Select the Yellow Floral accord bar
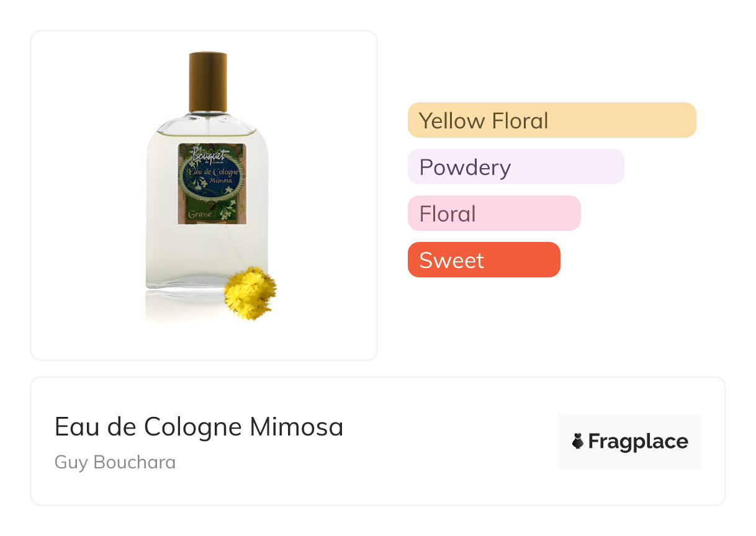This screenshot has width=756, height=536. click(551, 120)
